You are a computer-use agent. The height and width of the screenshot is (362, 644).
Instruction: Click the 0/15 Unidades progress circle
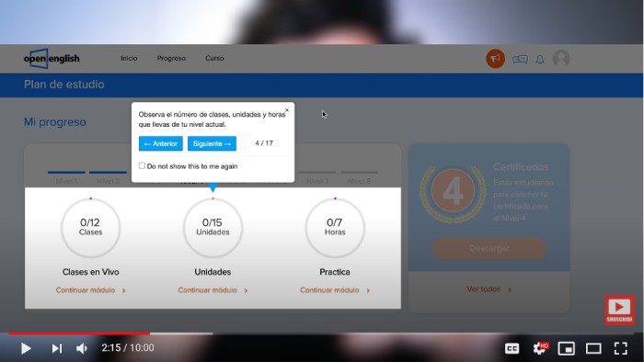click(x=213, y=228)
